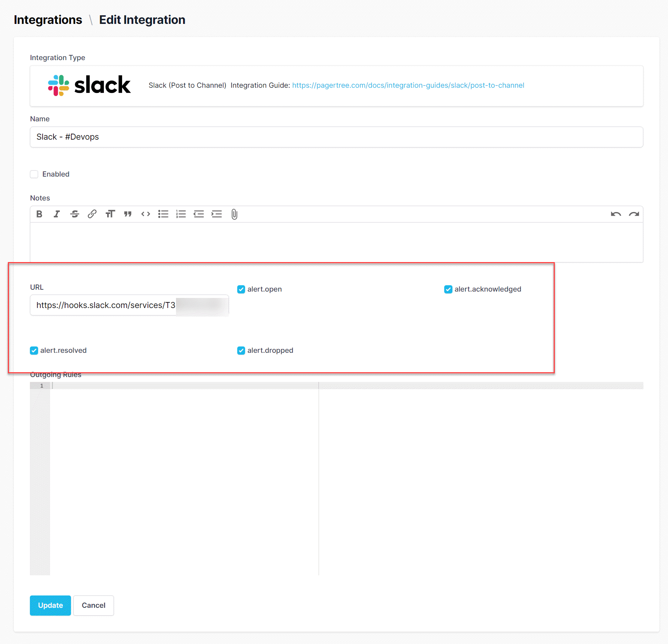Image resolution: width=668 pixels, height=644 pixels.
Task: Click the Update button
Action: coord(50,605)
